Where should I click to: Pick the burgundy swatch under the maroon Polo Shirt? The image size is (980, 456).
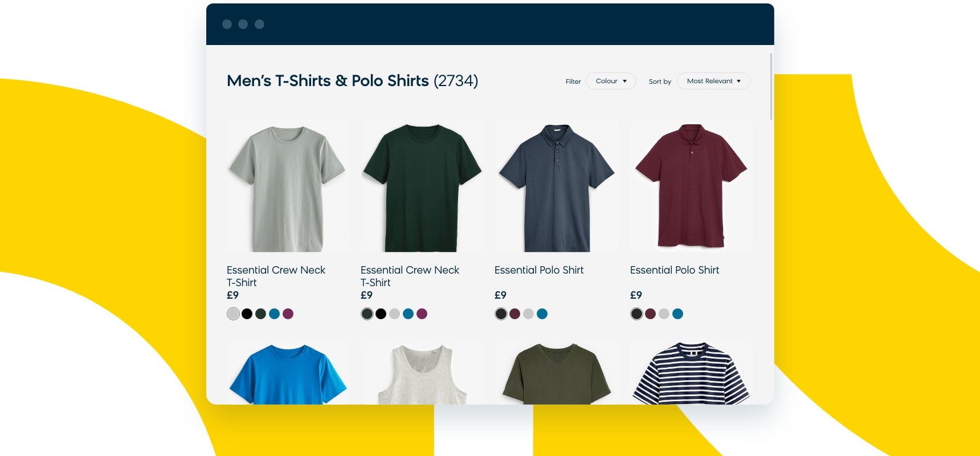tap(650, 313)
